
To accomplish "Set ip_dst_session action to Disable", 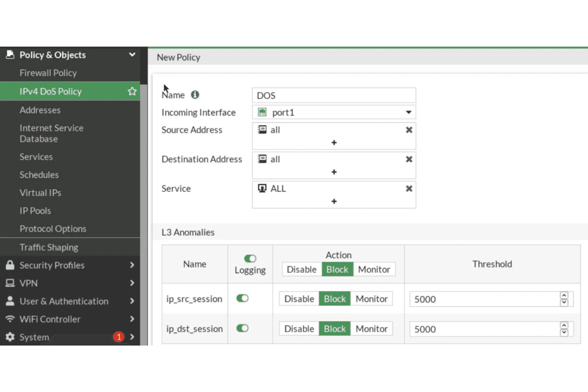I will [x=299, y=329].
